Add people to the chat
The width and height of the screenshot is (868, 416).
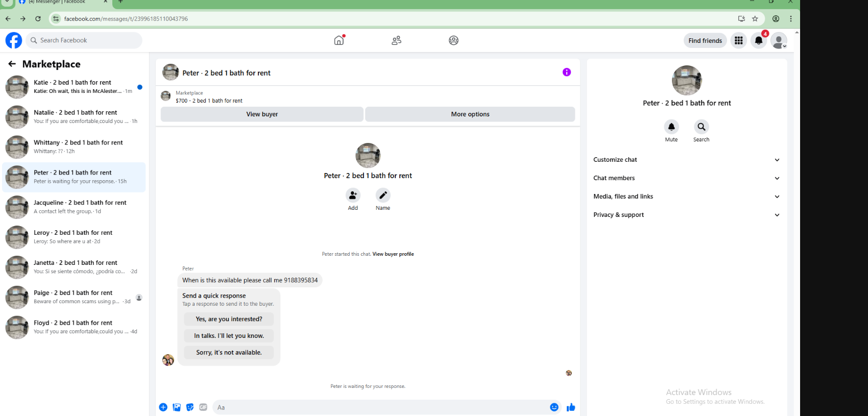[x=353, y=195]
